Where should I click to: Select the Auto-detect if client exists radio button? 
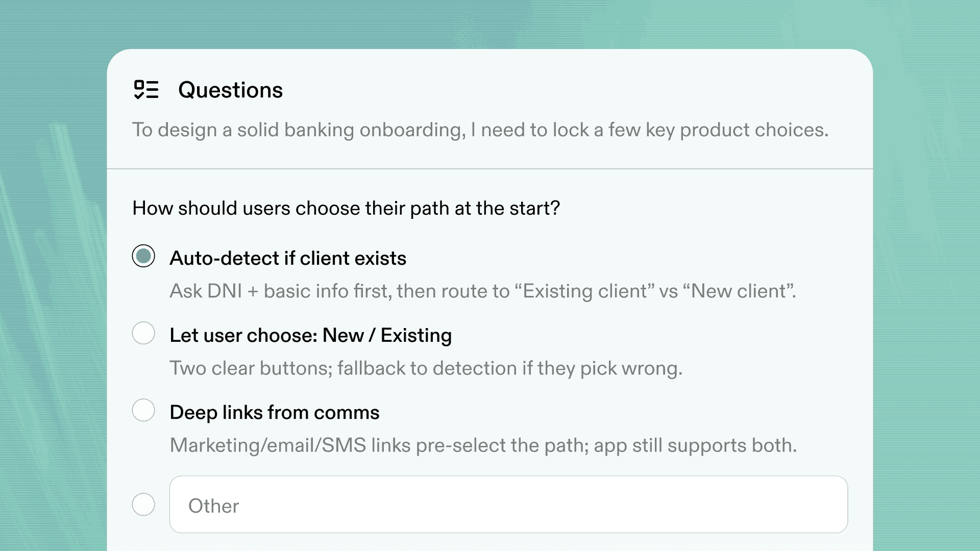coord(143,256)
